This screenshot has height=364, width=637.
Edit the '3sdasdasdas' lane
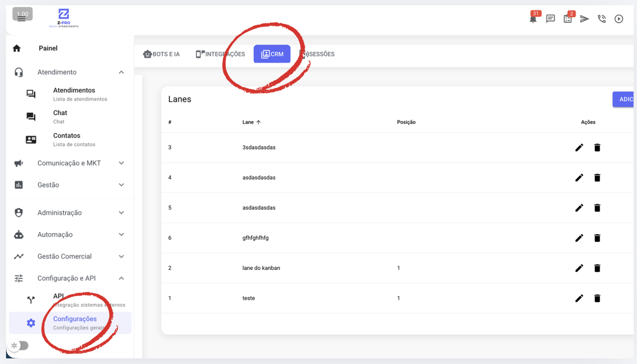(579, 148)
